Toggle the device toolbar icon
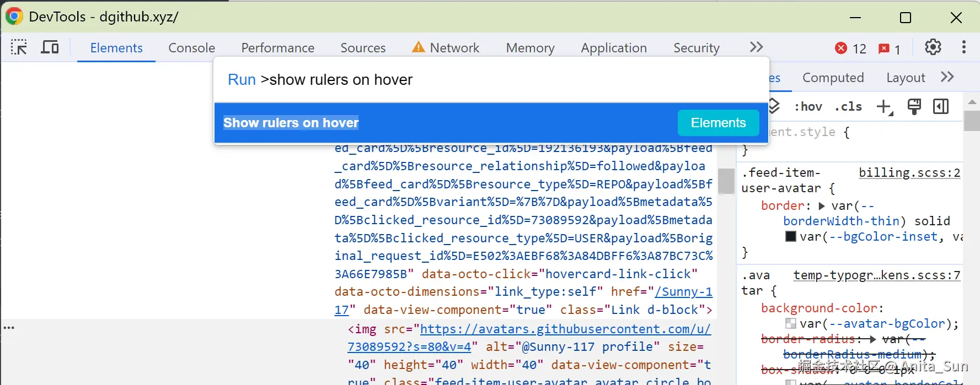This screenshot has height=385, width=980. [50, 47]
